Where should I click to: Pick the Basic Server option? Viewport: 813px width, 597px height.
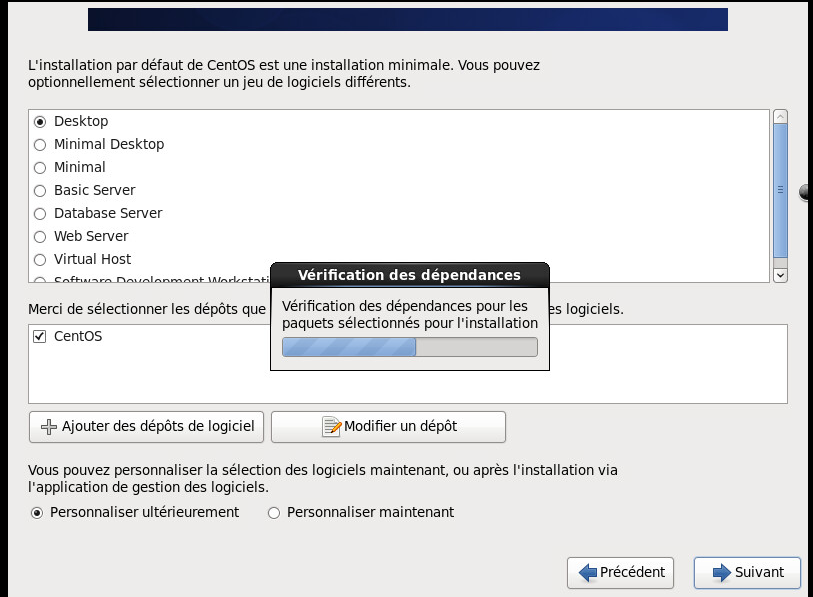click(x=40, y=190)
